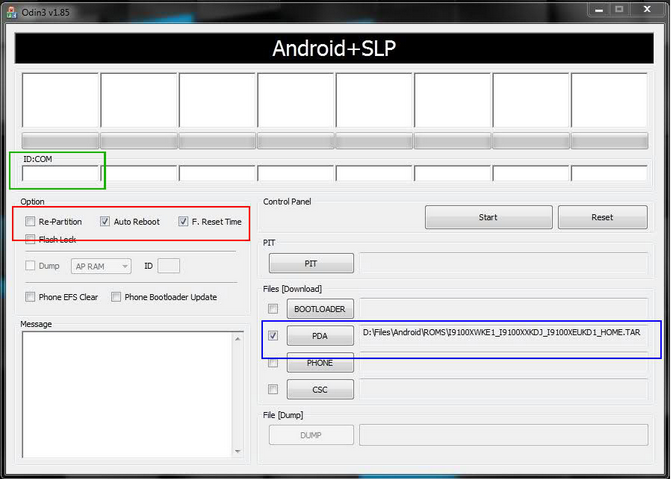671x479 pixels.
Task: Tick the Flash Lock checkbox
Action: point(30,239)
